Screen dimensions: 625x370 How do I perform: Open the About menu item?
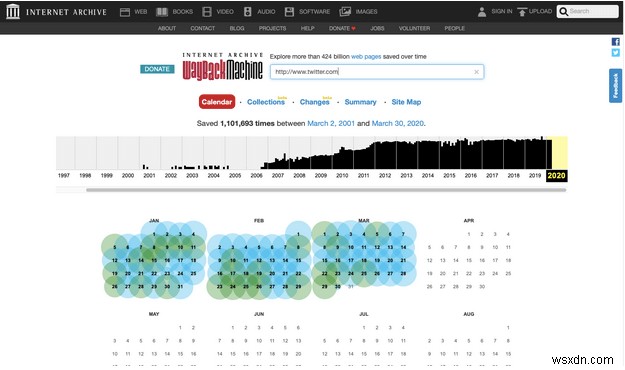click(x=167, y=28)
